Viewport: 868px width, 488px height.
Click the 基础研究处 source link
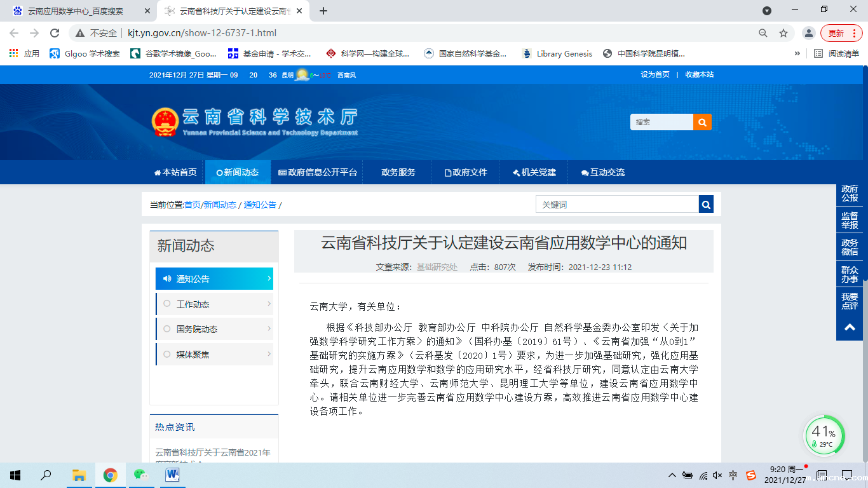point(437,268)
